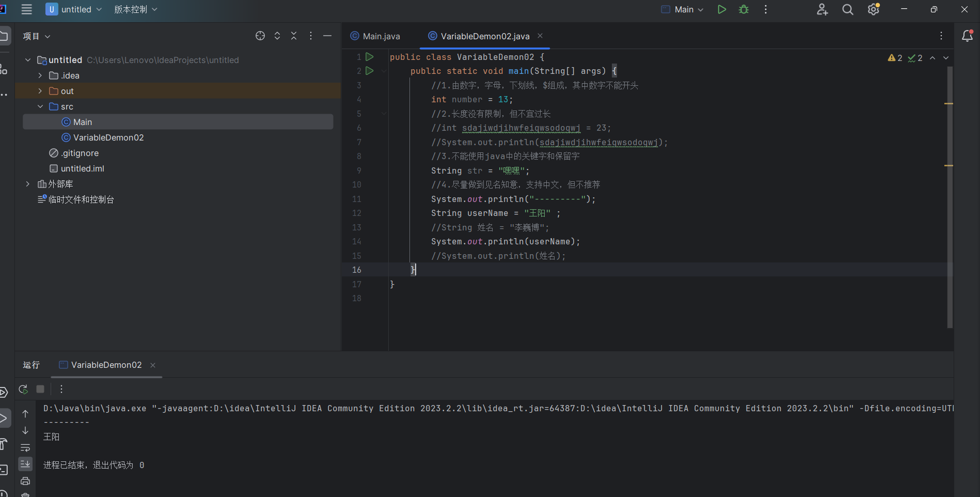Click run gutter icon on line 1

[370, 56]
